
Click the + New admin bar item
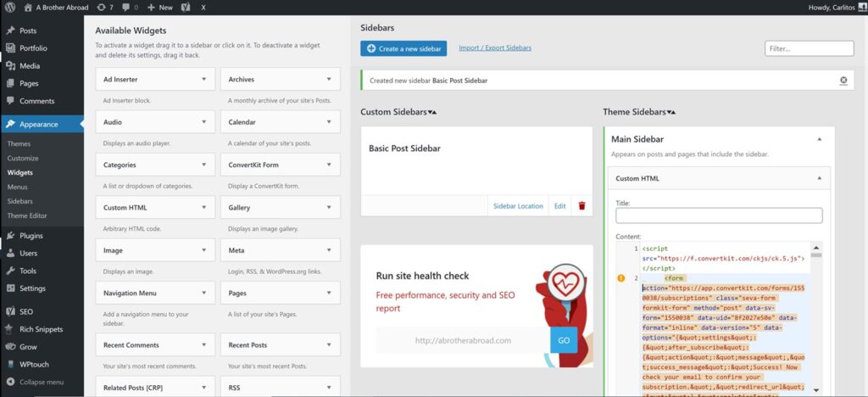point(160,8)
